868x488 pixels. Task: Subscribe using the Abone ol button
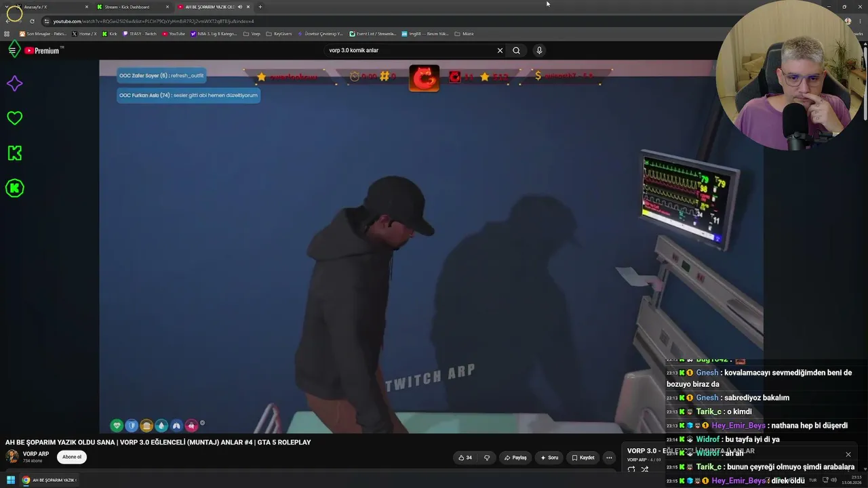(x=72, y=457)
